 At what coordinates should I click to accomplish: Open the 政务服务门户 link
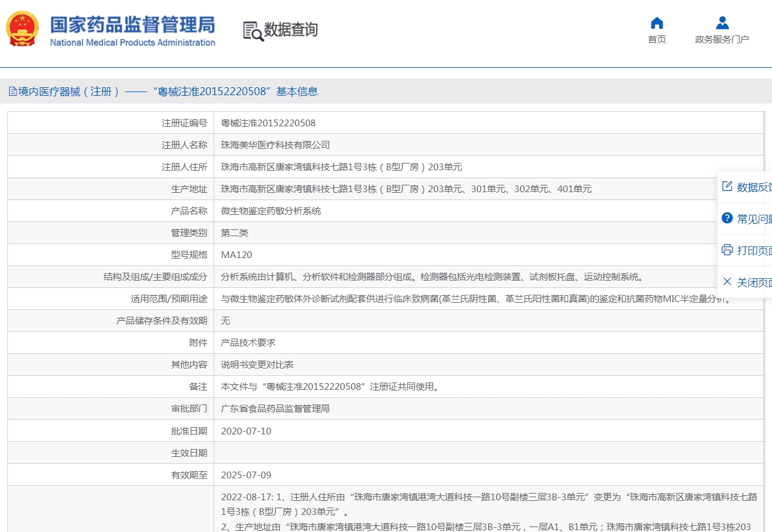[722, 40]
